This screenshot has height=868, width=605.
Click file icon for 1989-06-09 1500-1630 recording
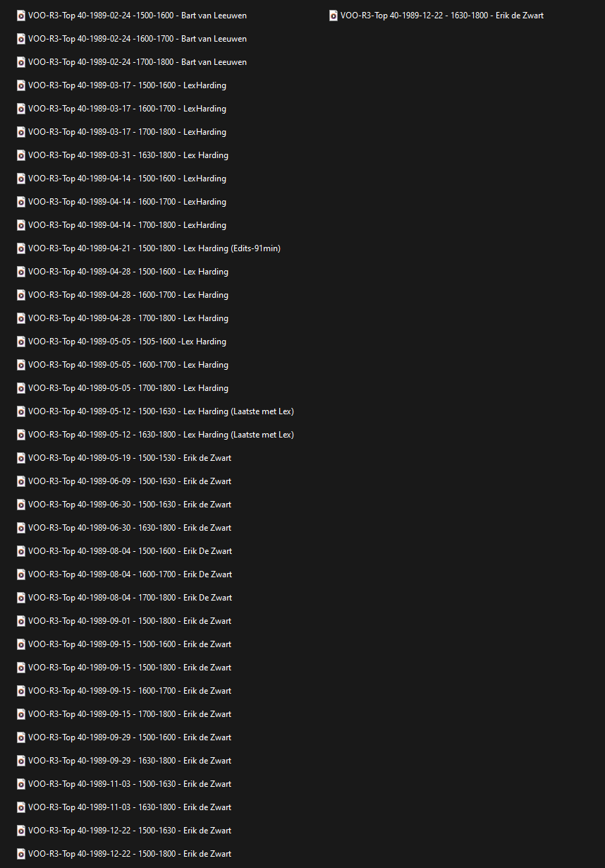point(21,481)
